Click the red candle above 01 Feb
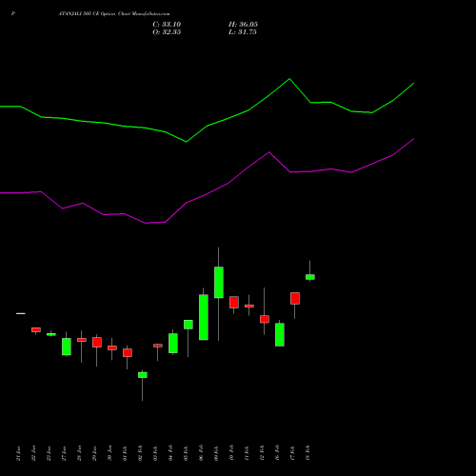This screenshot has width=476, height=476. (128, 352)
